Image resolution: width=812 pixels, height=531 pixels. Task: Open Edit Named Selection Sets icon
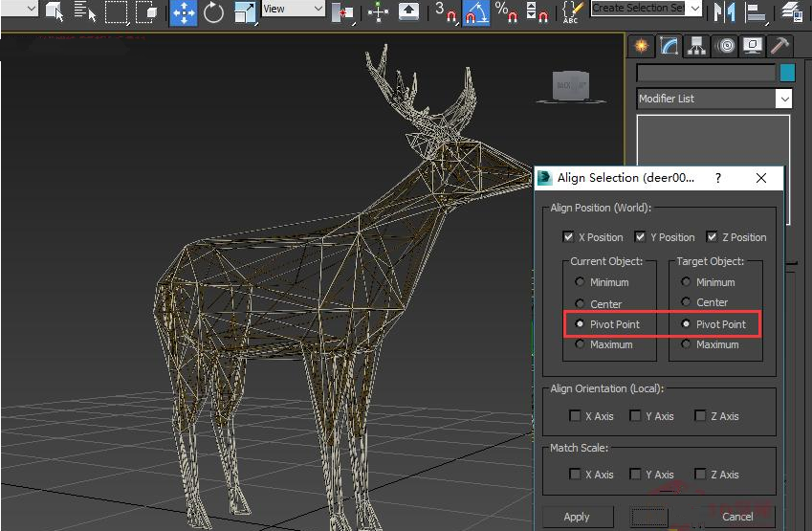tap(572, 11)
